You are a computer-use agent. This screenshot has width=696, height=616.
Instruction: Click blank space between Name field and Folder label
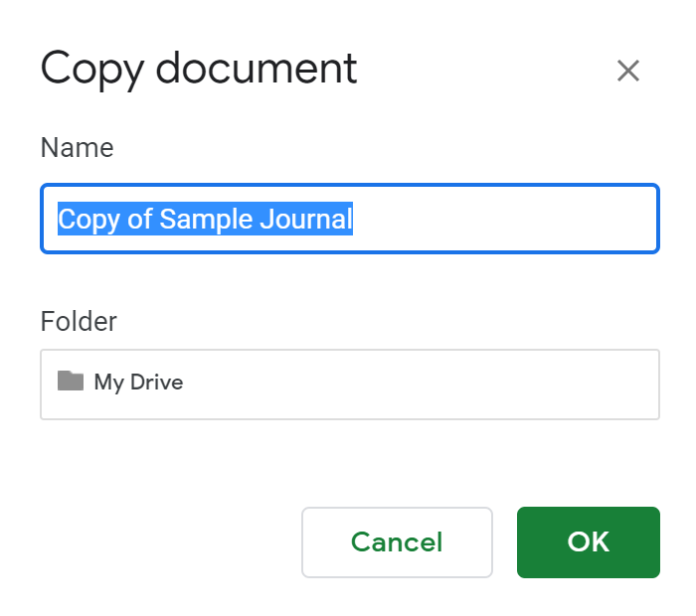coord(348,281)
